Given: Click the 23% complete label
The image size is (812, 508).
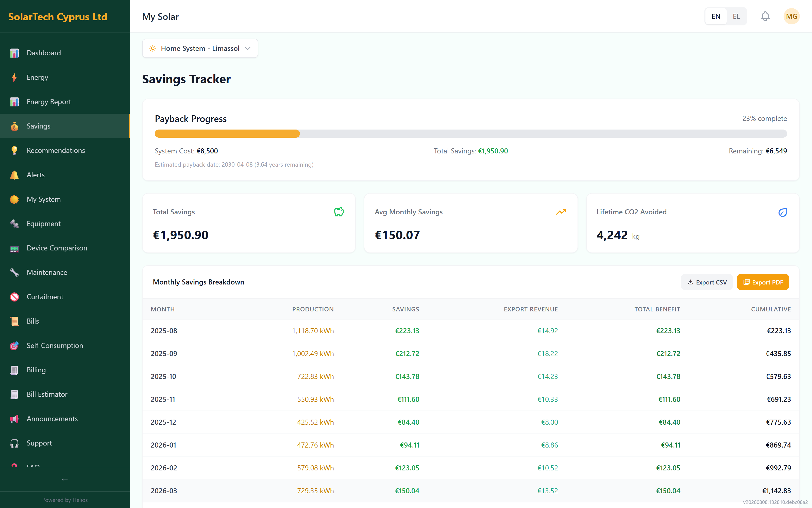Looking at the screenshot, I should pos(764,119).
